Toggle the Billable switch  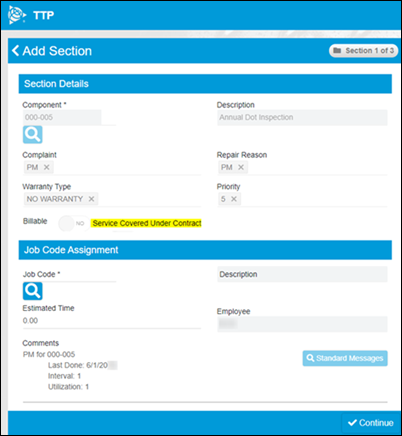(74, 223)
